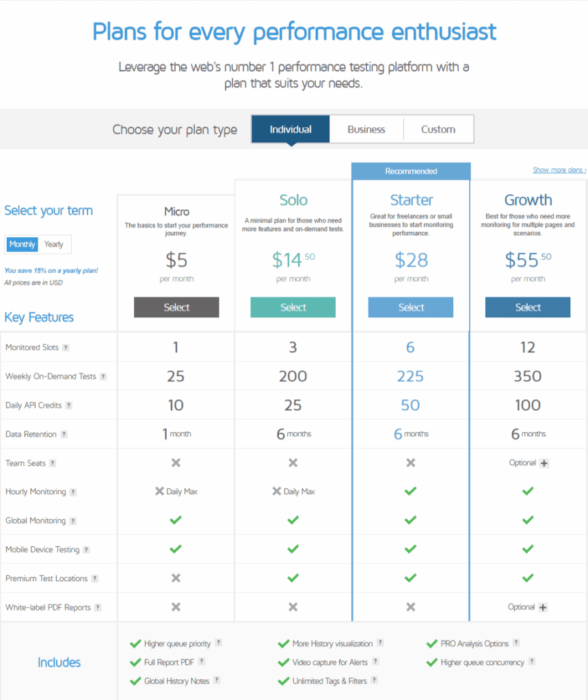Viewport: 588px width, 700px height.
Task: Click the Hourly Monitoring info icon
Action: pyautogui.click(x=74, y=492)
